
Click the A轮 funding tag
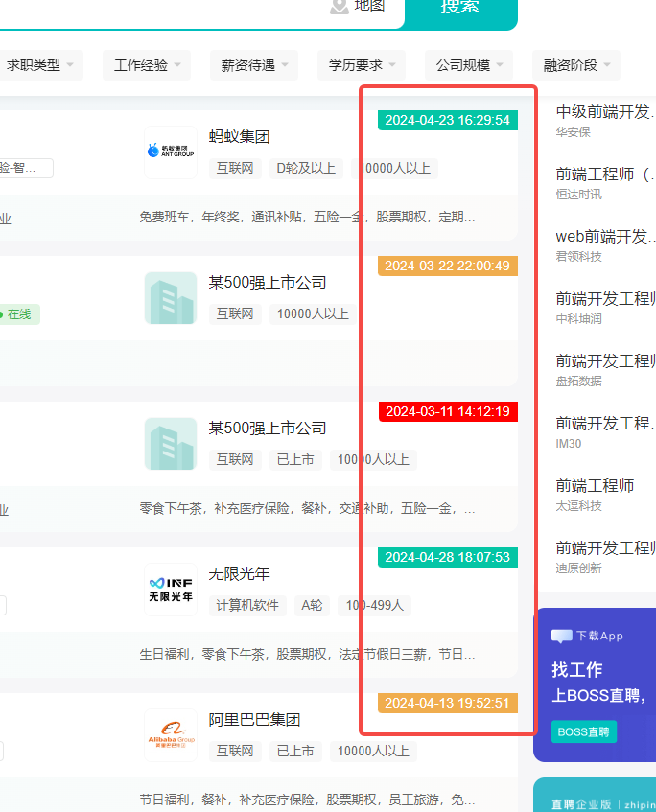(312, 605)
